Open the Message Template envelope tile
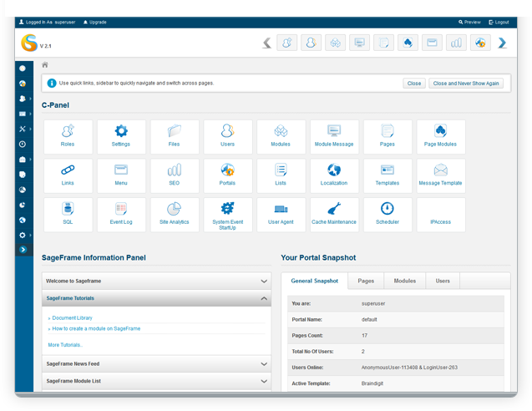This screenshot has height=411, width=532. (x=441, y=175)
